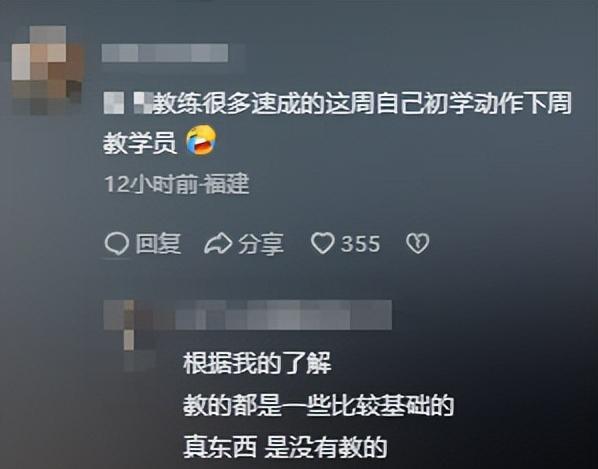Image resolution: width=598 pixels, height=469 pixels.
Task: Click the 教学员 text on second line
Action: [140, 143]
